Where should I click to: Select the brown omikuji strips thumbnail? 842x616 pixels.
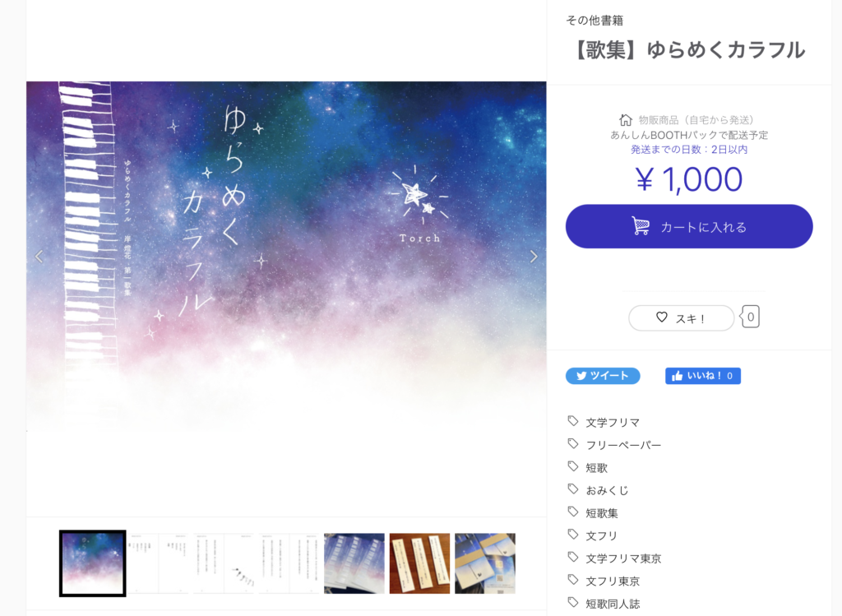(419, 563)
